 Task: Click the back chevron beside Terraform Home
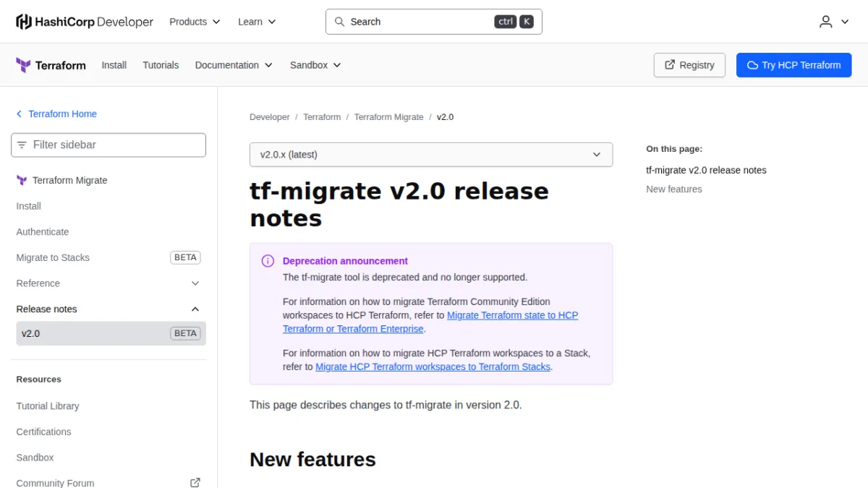coord(20,114)
